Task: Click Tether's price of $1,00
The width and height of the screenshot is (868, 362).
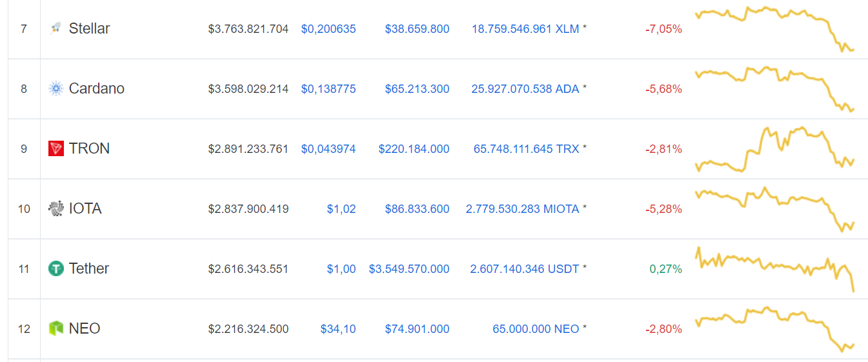Action: [x=341, y=268]
